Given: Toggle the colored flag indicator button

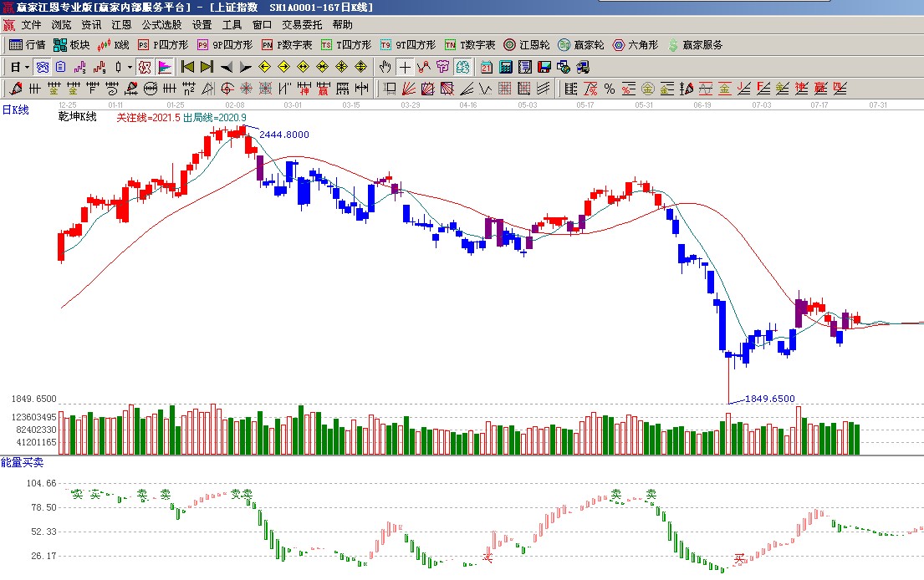Looking at the screenshot, I should (165, 67).
